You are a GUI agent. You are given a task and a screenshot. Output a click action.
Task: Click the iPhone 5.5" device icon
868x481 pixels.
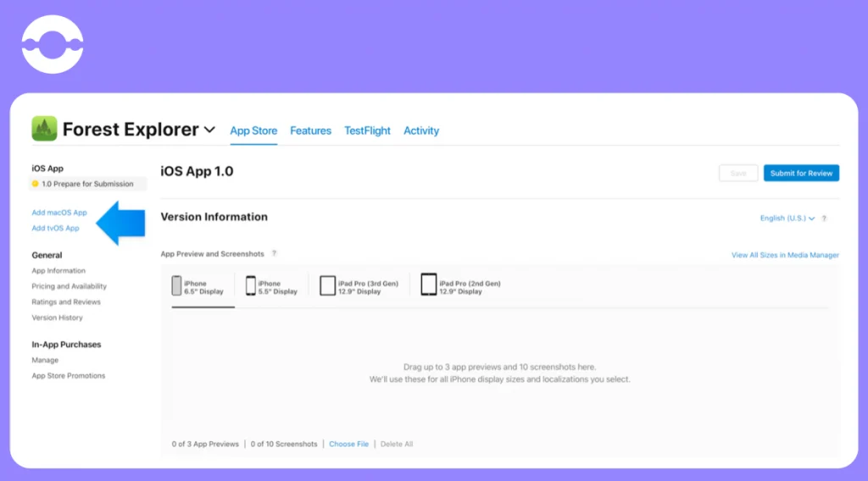[251, 286]
